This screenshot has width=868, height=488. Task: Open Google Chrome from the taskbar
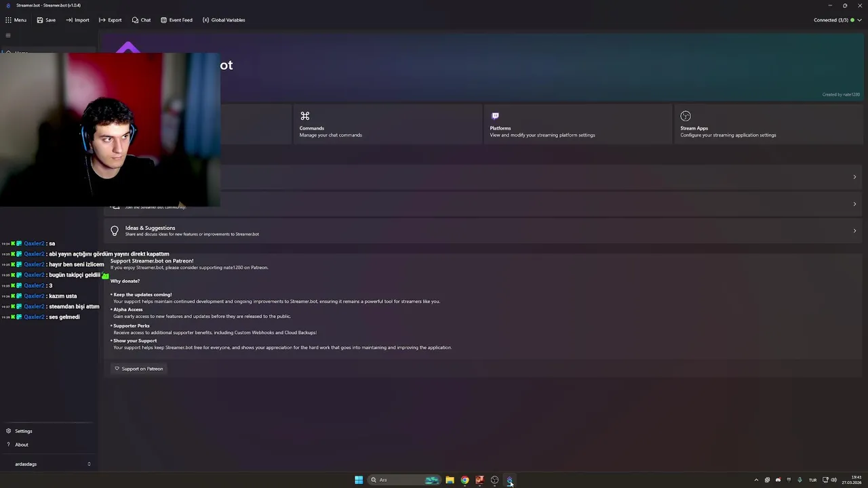pyautogui.click(x=465, y=480)
